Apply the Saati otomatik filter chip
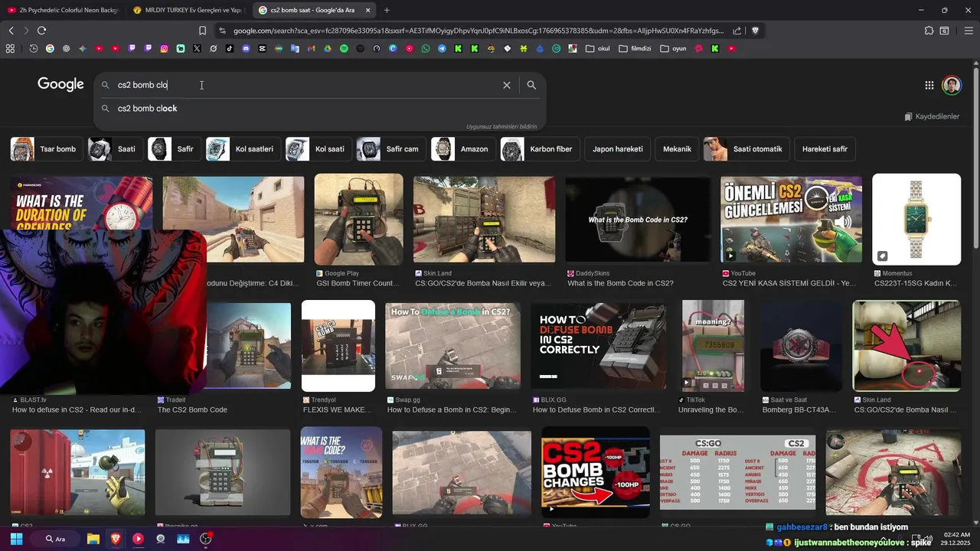This screenshot has height=551, width=980. (746, 149)
